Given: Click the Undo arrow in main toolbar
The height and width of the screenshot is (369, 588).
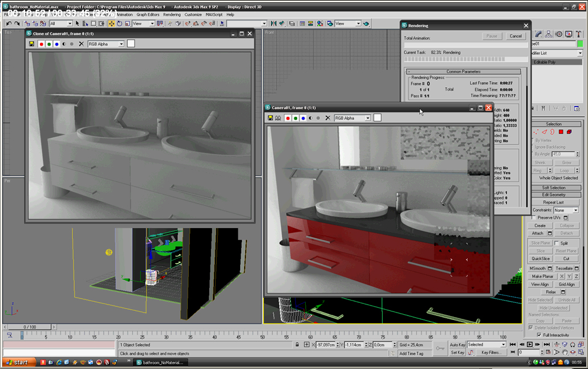Looking at the screenshot, I should click(9, 23).
